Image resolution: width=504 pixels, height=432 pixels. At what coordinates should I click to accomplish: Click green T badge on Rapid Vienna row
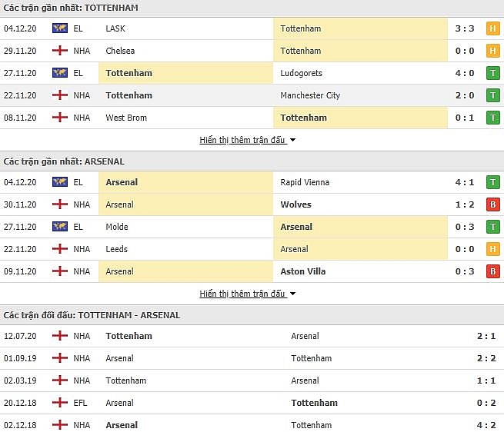[x=492, y=182]
